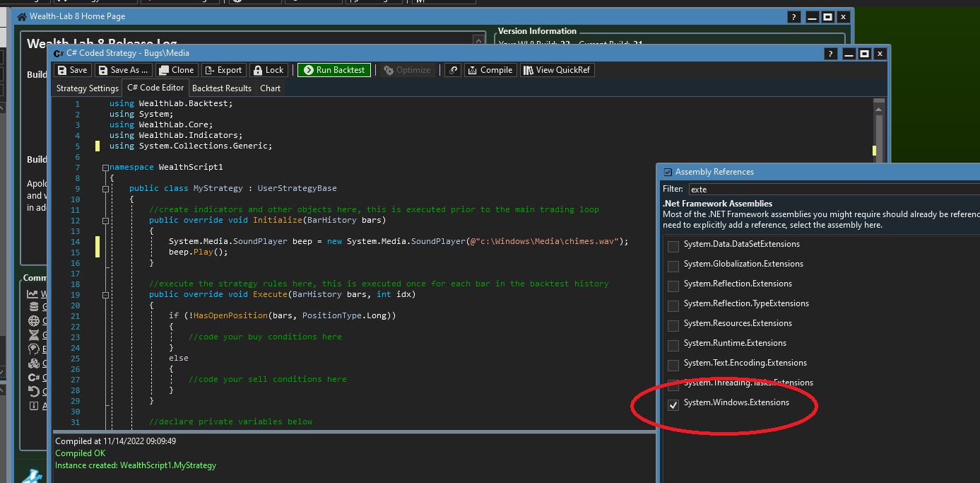Collapse the WealthScript1 namespace block
Screen dimensions: 980x483
(105, 168)
